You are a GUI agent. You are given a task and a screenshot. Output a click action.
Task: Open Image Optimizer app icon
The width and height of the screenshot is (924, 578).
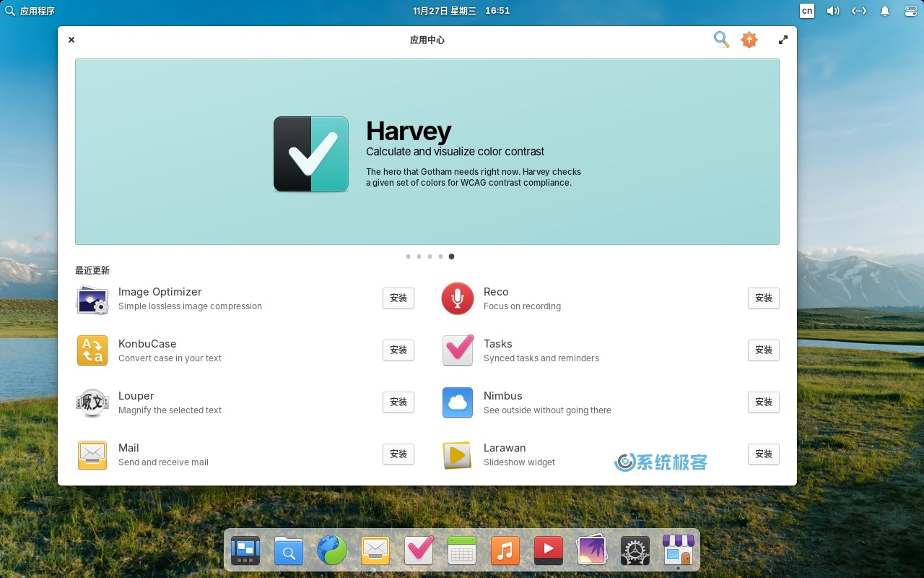92,298
